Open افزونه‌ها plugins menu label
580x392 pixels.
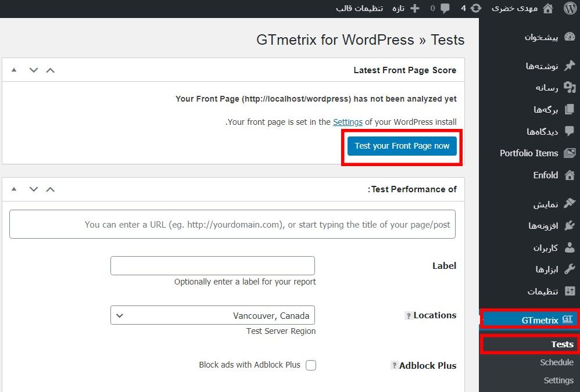pyautogui.click(x=543, y=226)
